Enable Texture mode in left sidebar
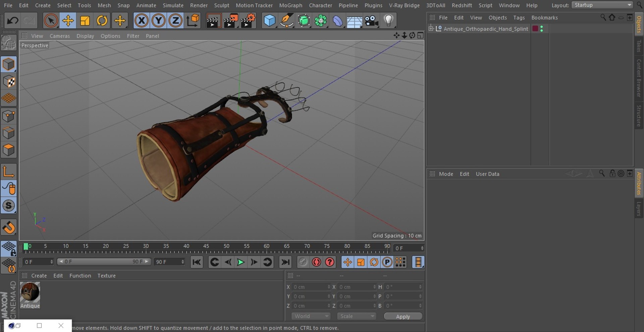 point(9,81)
